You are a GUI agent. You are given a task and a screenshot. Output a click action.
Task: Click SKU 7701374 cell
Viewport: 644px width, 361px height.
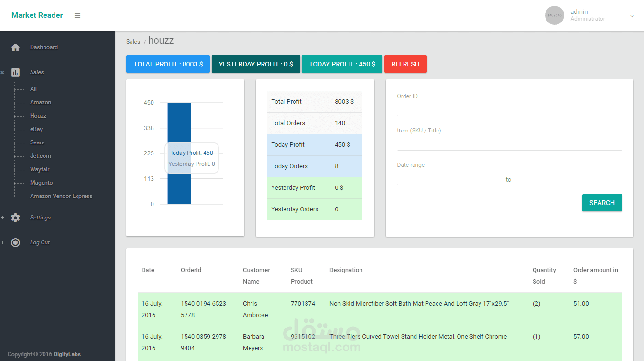coord(303,304)
